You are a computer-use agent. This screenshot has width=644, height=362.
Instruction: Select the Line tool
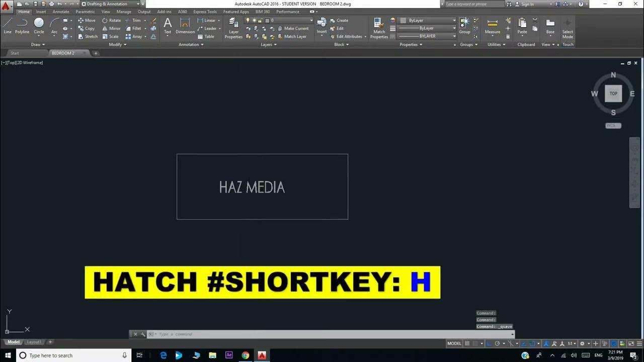click(8, 25)
